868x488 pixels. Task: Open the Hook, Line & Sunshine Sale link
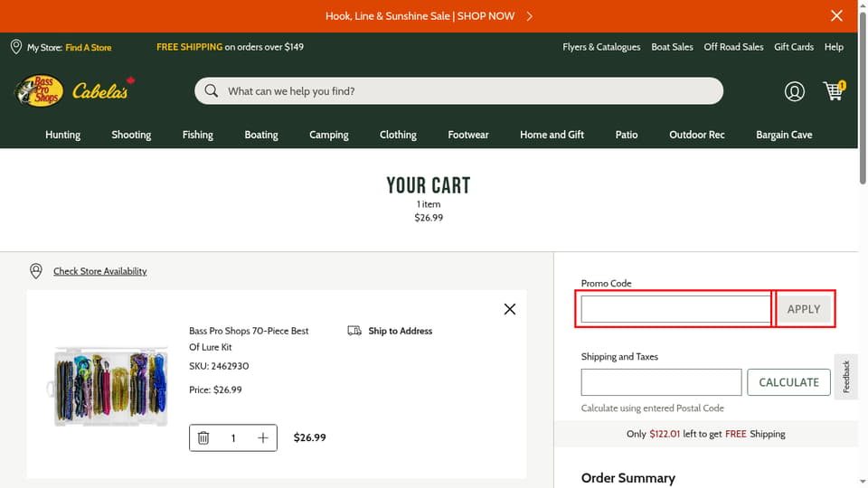click(429, 16)
